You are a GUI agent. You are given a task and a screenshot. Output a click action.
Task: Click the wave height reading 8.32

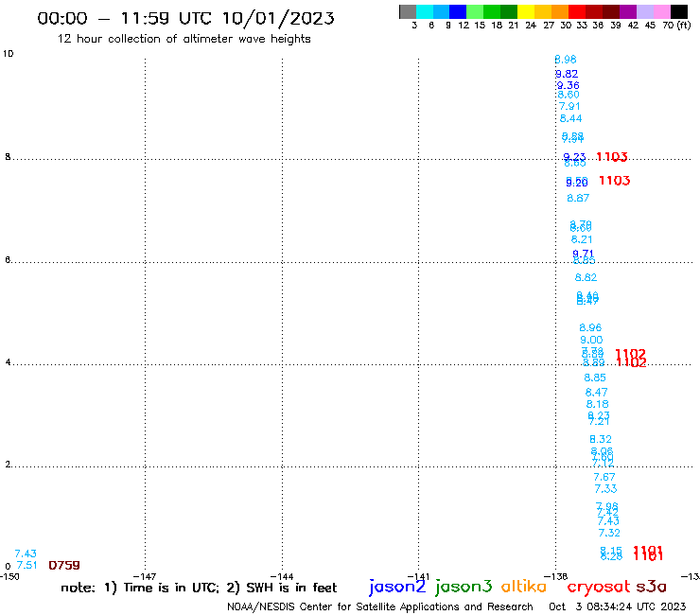[x=601, y=439]
